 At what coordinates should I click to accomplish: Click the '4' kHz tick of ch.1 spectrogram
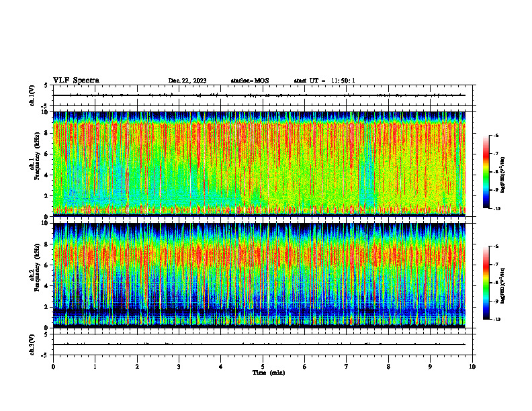(x=47, y=175)
